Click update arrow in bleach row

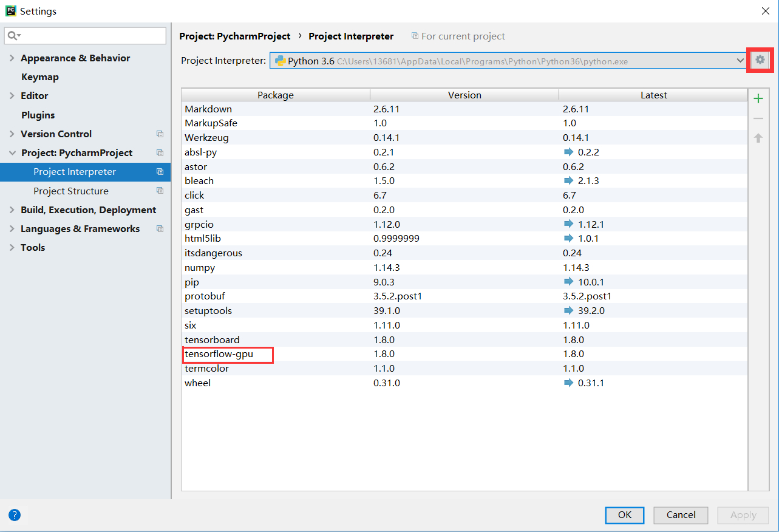tap(568, 180)
